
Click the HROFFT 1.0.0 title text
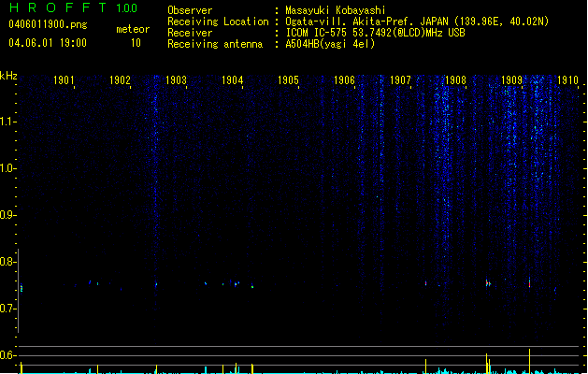(74, 7)
